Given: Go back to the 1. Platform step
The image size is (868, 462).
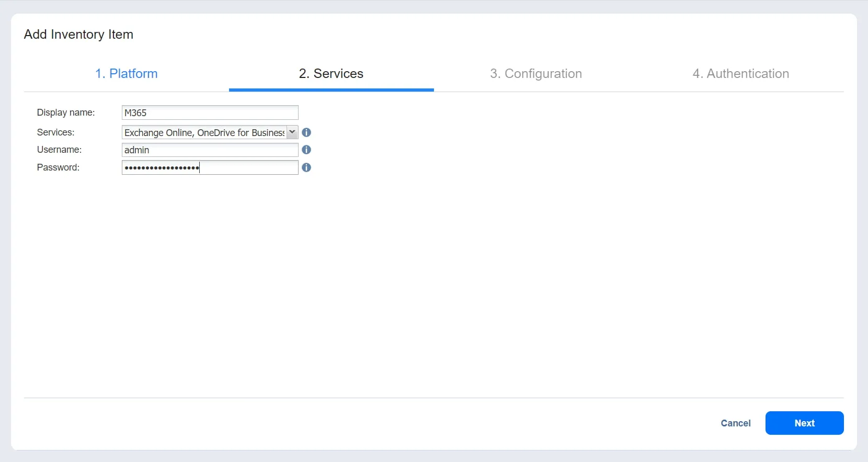Looking at the screenshot, I should pos(126,74).
